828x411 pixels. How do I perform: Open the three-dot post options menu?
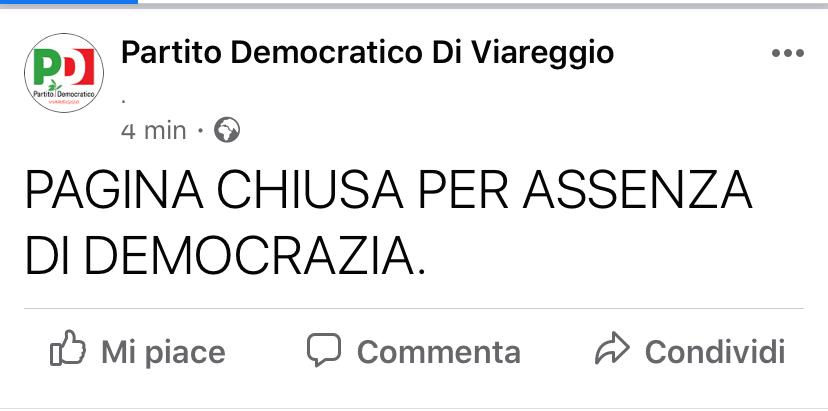point(787,53)
